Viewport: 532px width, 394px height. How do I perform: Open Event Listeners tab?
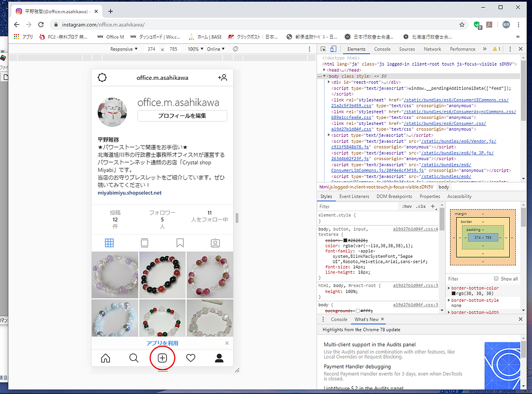(354, 196)
